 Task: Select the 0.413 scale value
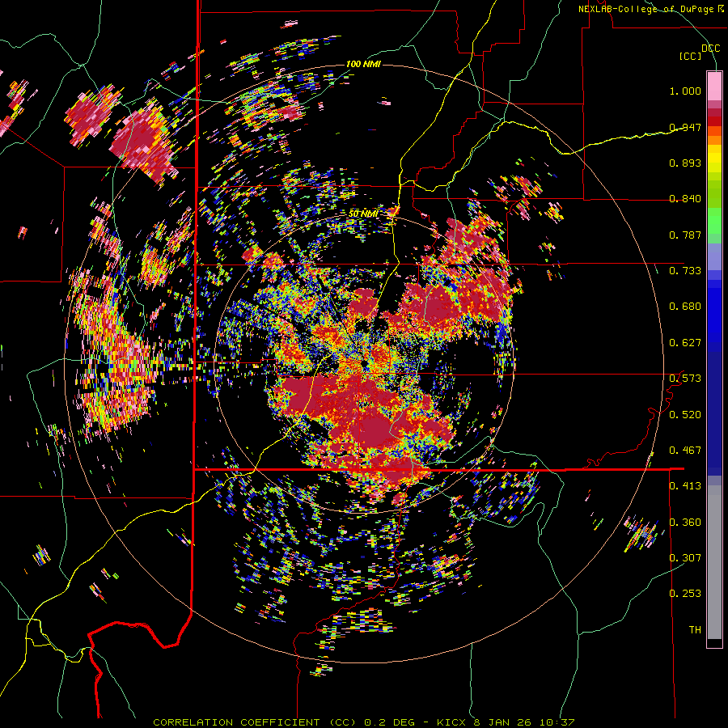(x=685, y=486)
